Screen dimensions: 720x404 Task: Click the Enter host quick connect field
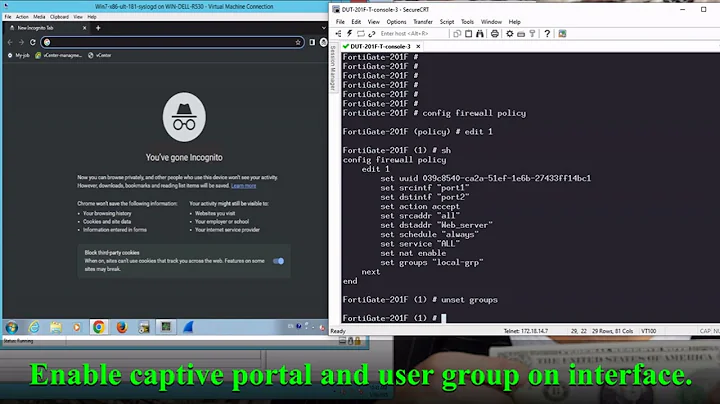pyautogui.click(x=412, y=34)
